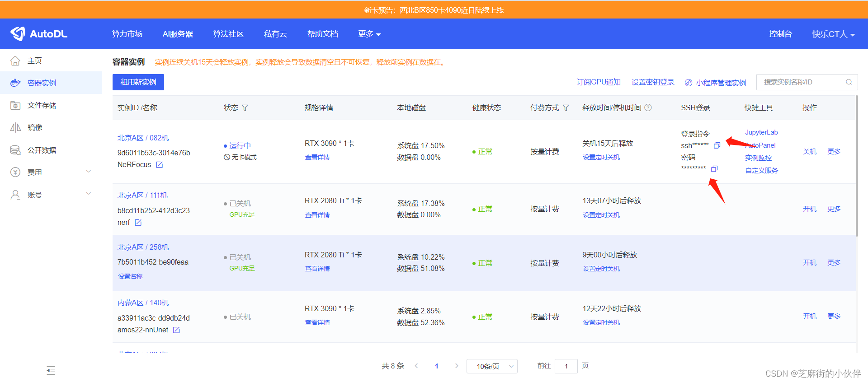The image size is (868, 382).
Task: Open 小程序管理实例 link
Action: [x=716, y=83]
